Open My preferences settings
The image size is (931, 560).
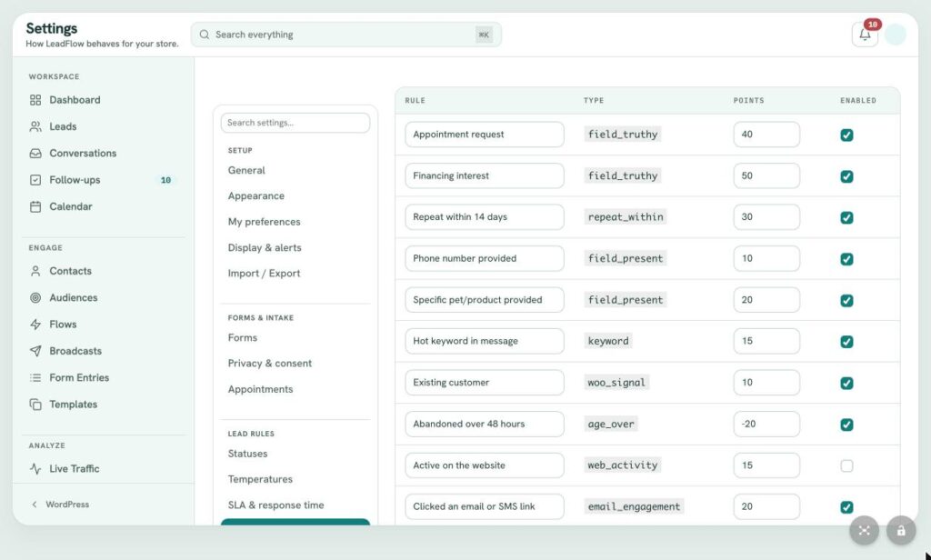(x=265, y=222)
